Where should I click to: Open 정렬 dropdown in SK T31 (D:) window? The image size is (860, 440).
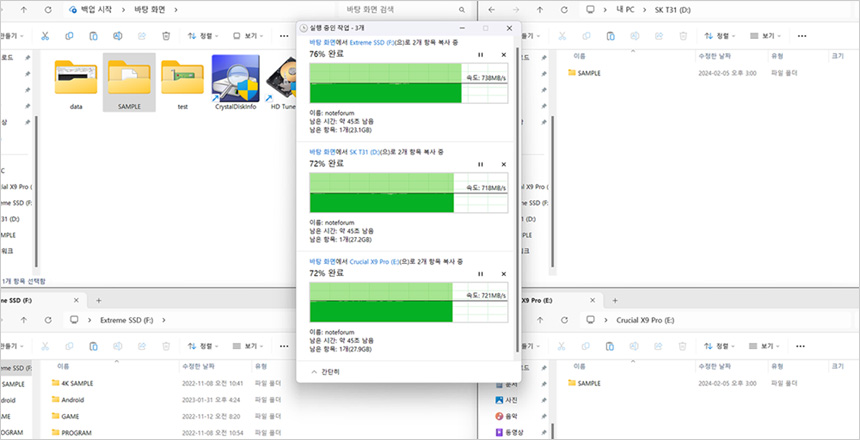point(720,36)
